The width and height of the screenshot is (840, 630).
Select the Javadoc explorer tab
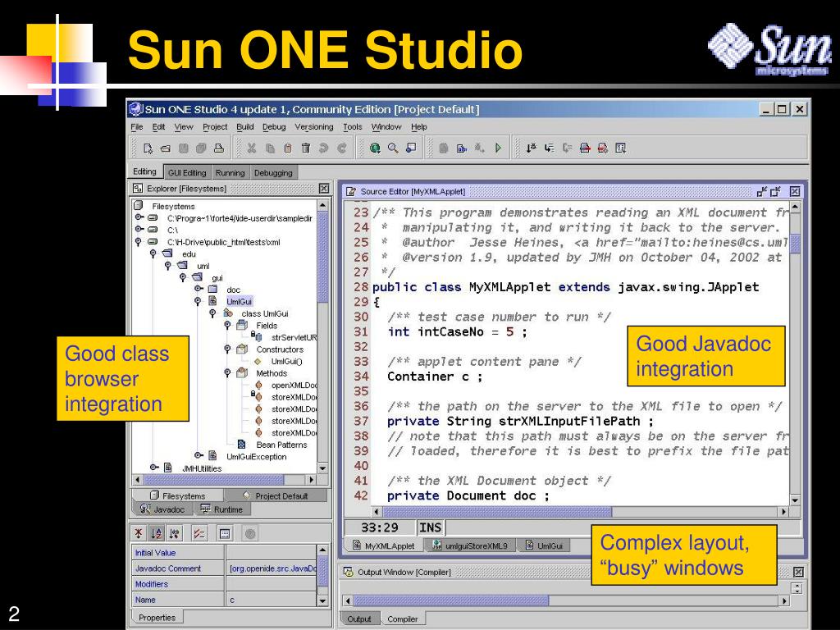(162, 509)
